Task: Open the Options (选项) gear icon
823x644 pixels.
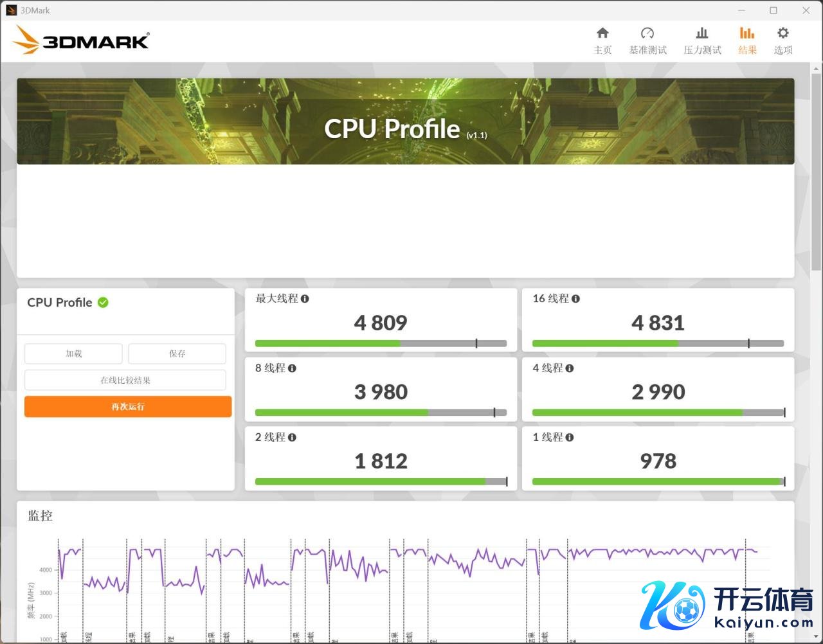Action: (x=782, y=33)
